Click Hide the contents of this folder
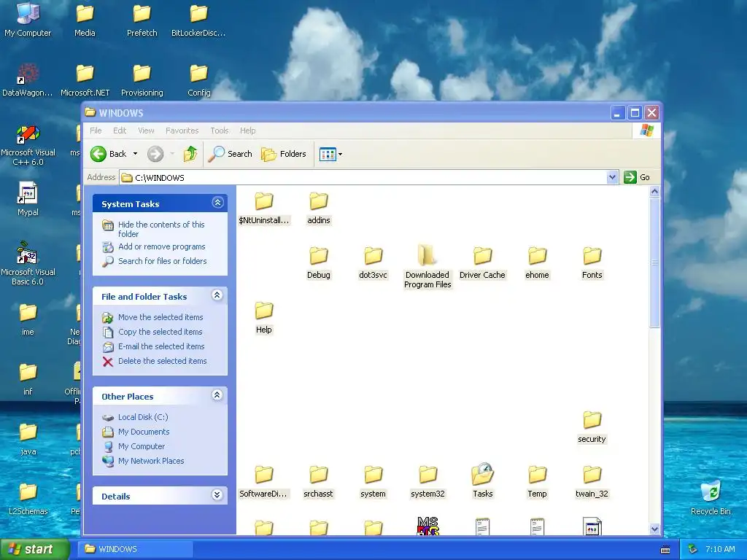The image size is (747, 560). click(161, 229)
